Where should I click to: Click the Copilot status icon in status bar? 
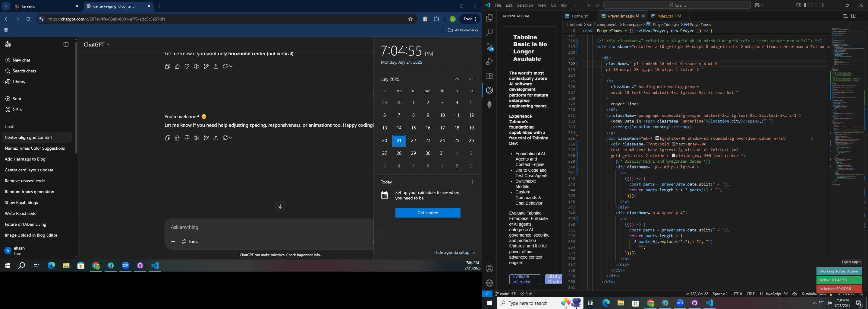tap(794, 294)
